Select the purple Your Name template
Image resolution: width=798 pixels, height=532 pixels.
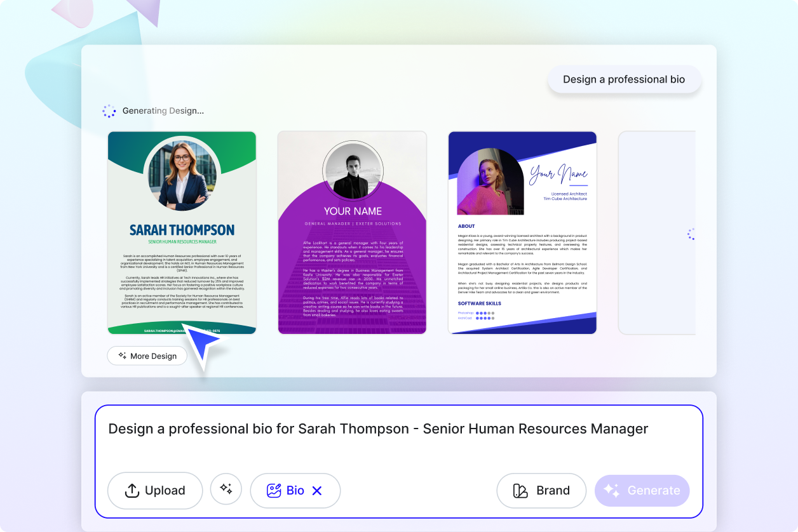[352, 232]
